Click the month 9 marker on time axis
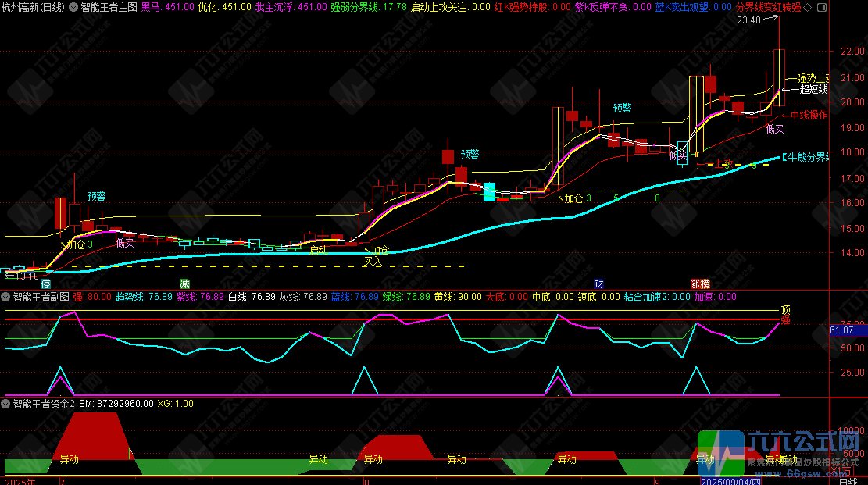The height and width of the screenshot is (485, 868). tap(657, 482)
